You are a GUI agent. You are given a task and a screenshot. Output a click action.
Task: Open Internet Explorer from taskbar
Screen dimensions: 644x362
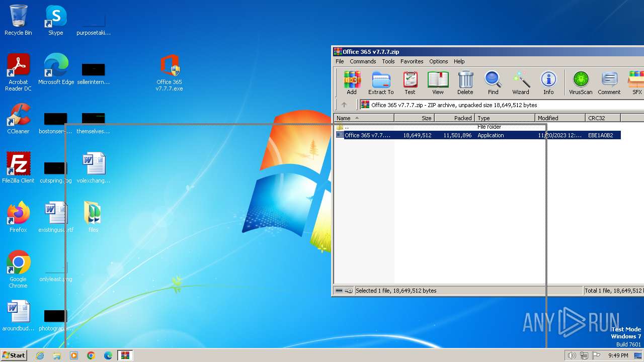(x=40, y=355)
